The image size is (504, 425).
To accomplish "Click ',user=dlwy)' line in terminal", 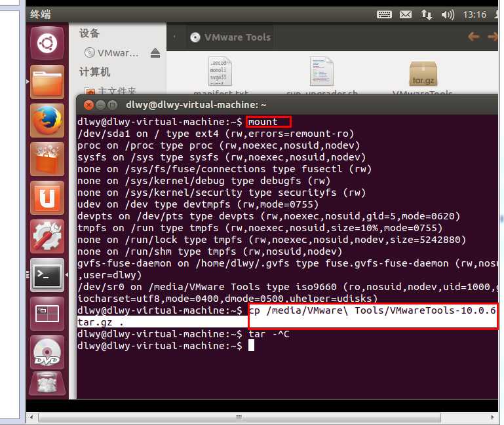I will click(x=109, y=275).
